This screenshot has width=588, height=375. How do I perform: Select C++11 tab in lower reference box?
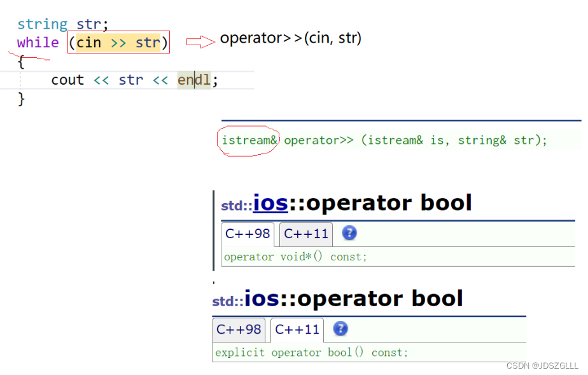[297, 330]
